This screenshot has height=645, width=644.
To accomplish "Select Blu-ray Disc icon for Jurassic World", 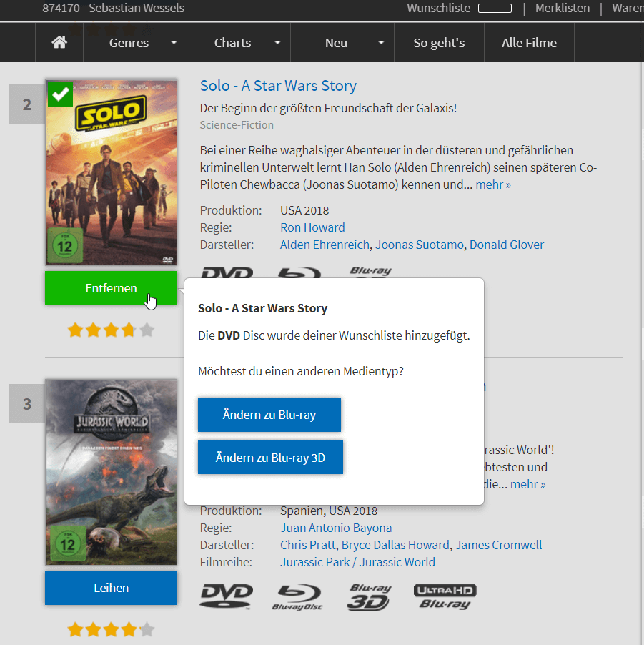I will click(x=297, y=597).
